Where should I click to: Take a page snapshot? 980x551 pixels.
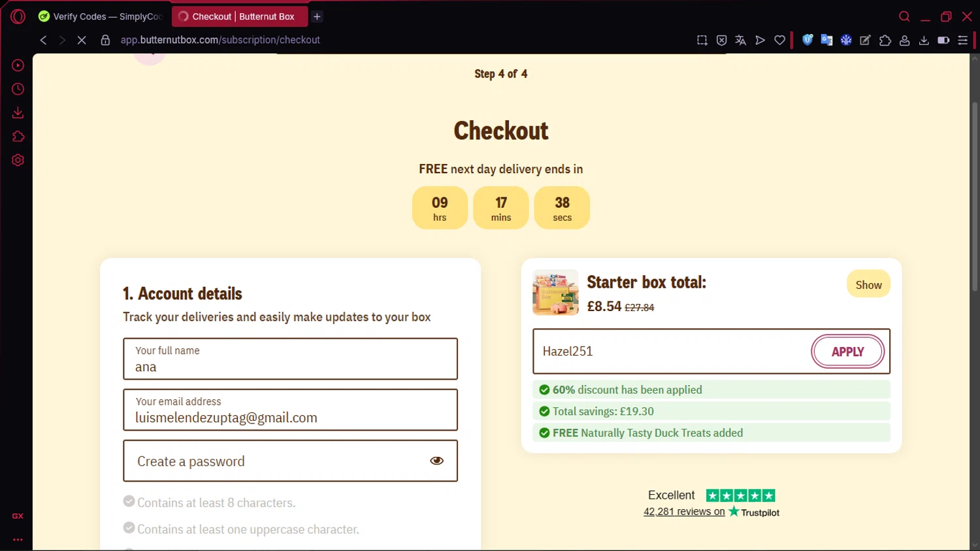point(702,40)
